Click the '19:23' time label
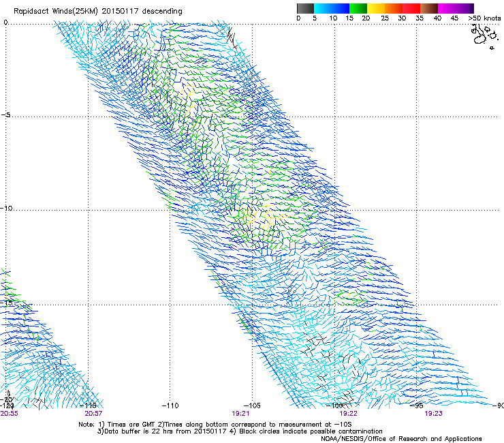This screenshot has height=443, width=504. [x=433, y=414]
